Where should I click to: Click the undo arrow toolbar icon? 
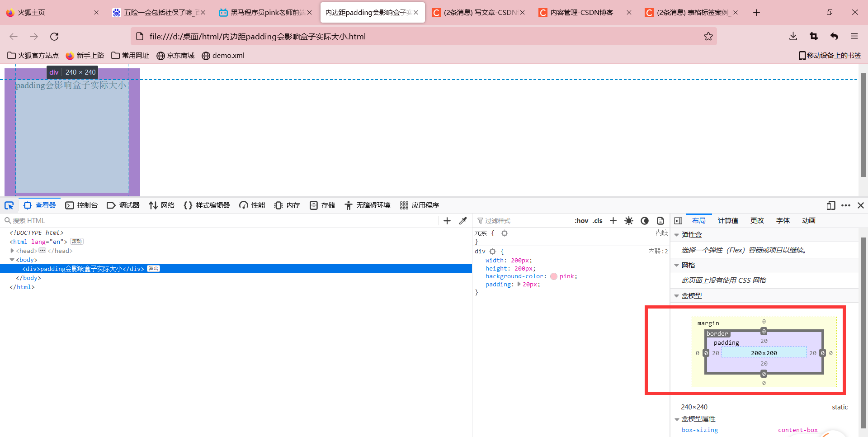pyautogui.click(x=834, y=37)
